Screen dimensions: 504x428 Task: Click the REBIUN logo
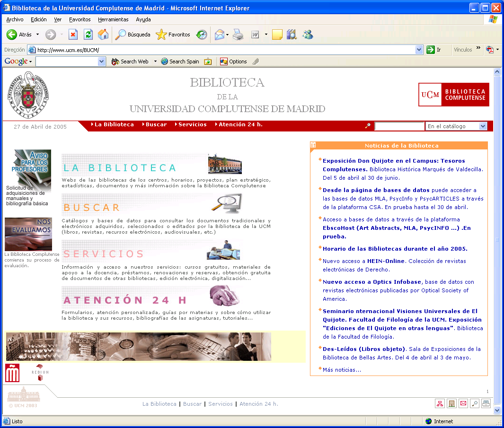pyautogui.click(x=40, y=373)
